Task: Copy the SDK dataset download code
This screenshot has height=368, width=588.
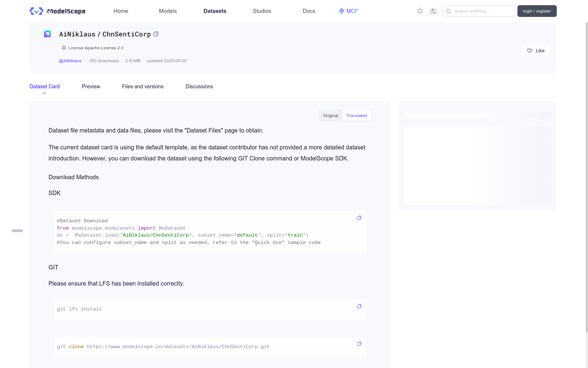Action: coord(359,218)
